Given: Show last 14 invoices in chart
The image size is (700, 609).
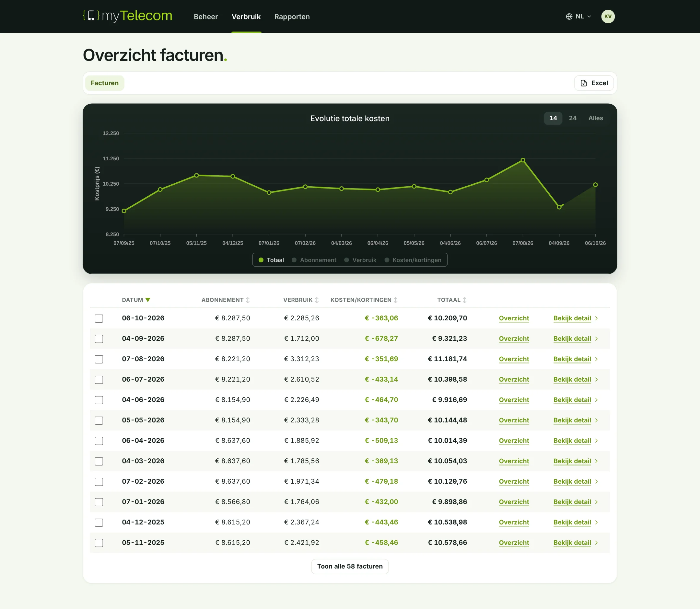Looking at the screenshot, I should click(553, 118).
